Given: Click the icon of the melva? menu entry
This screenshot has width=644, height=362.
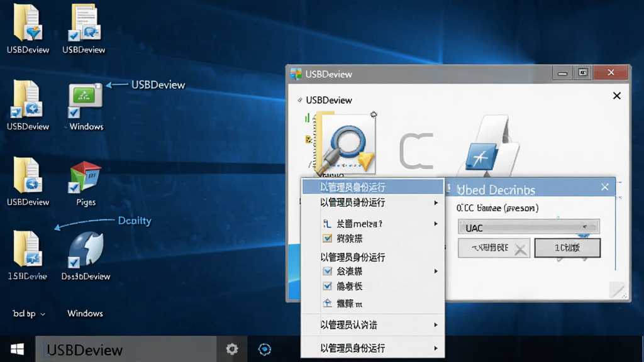Looking at the screenshot, I should click(327, 224).
